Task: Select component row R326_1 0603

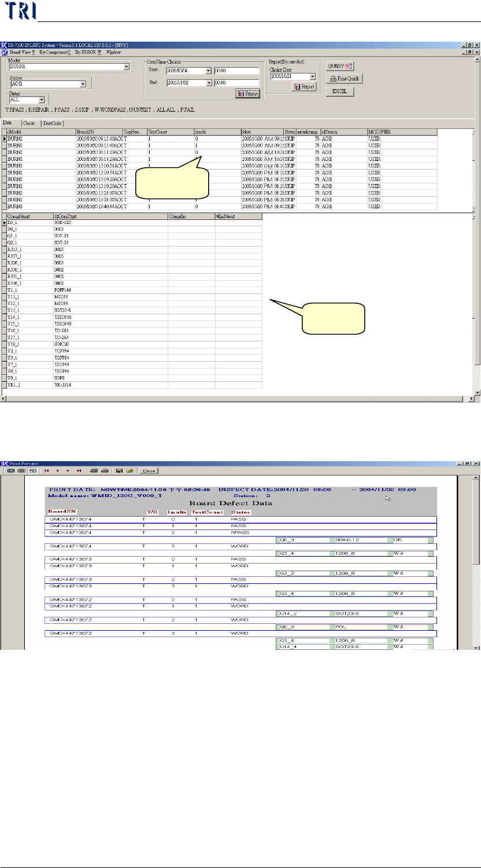Action: [x=134, y=262]
